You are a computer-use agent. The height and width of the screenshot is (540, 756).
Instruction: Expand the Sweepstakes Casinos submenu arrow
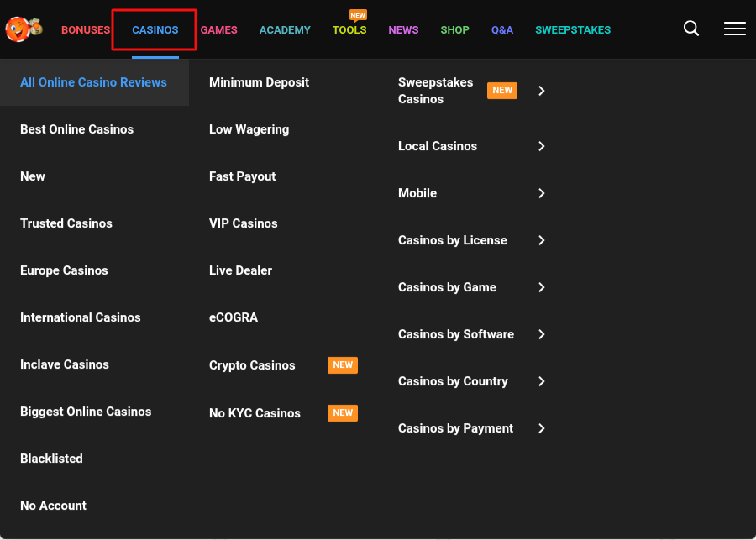coord(542,91)
